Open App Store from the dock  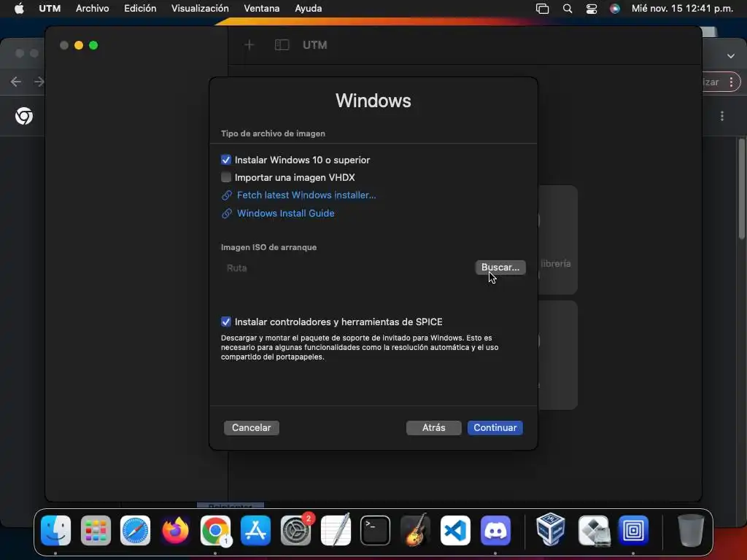tap(255, 530)
